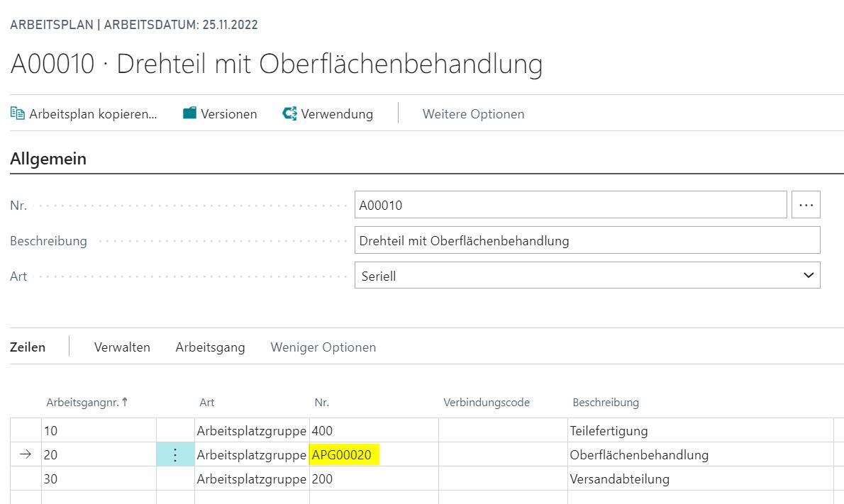Image resolution: width=844 pixels, height=504 pixels.
Task: Click the Nr. input field with A00010
Action: (570, 205)
